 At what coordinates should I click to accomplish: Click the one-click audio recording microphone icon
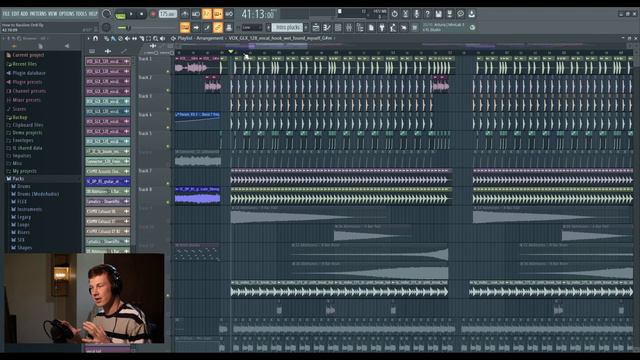pos(416,14)
